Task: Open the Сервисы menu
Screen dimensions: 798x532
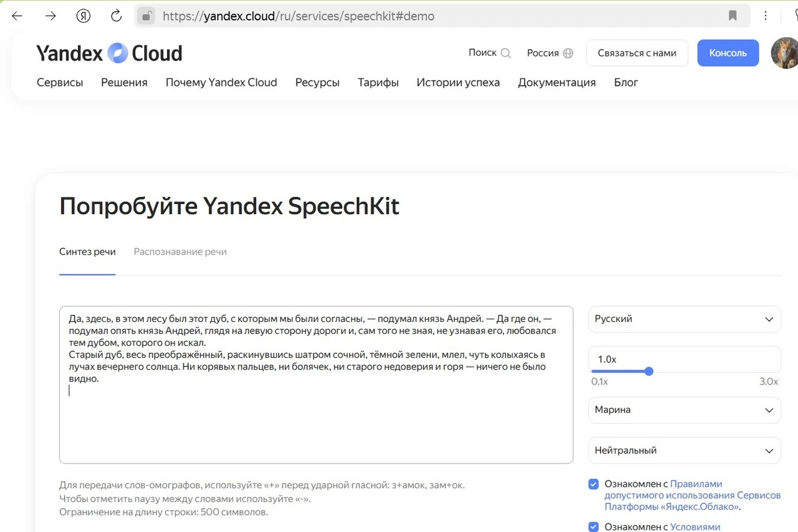Action: tap(60, 82)
